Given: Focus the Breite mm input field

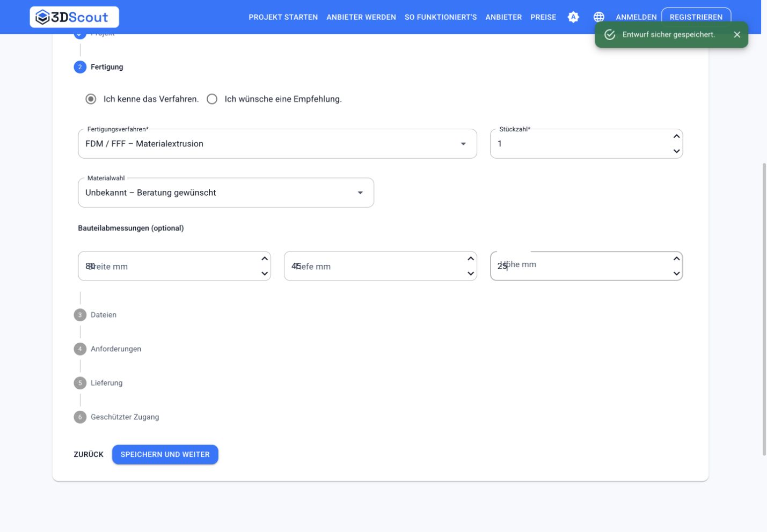Looking at the screenshot, I should 174,266.
